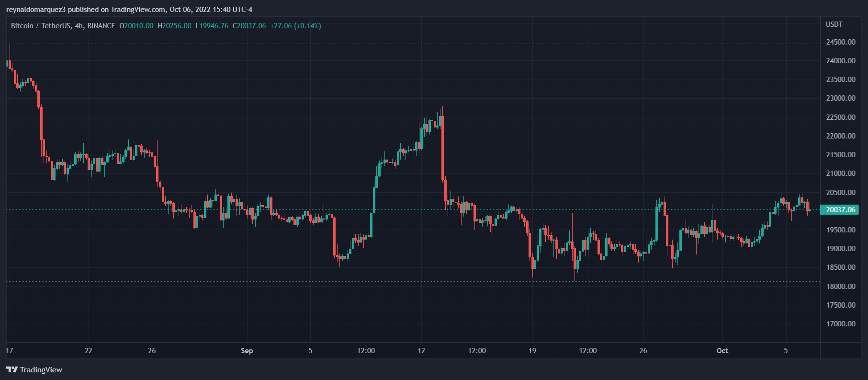Click the reynaldomarquez3 published header text
Viewport: 868px width, 380px height.
coord(129,10)
